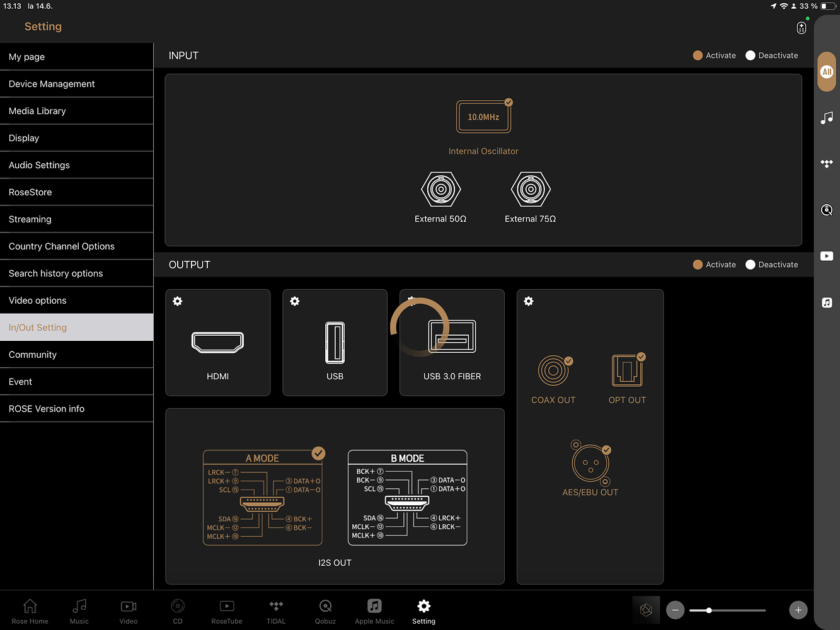Select the 10.0MHz Internal Oscillator input
Viewport: 840px width, 630px height.
coord(483,117)
